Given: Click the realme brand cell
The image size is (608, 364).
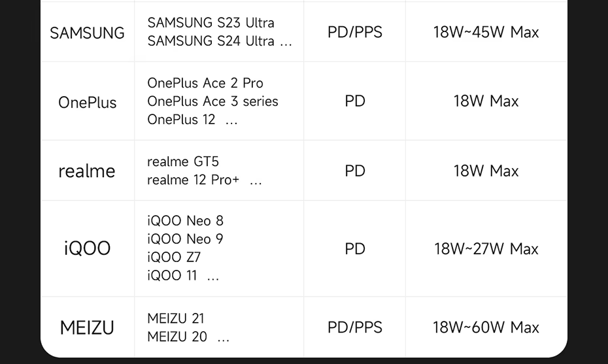Looking at the screenshot, I should tap(87, 171).
